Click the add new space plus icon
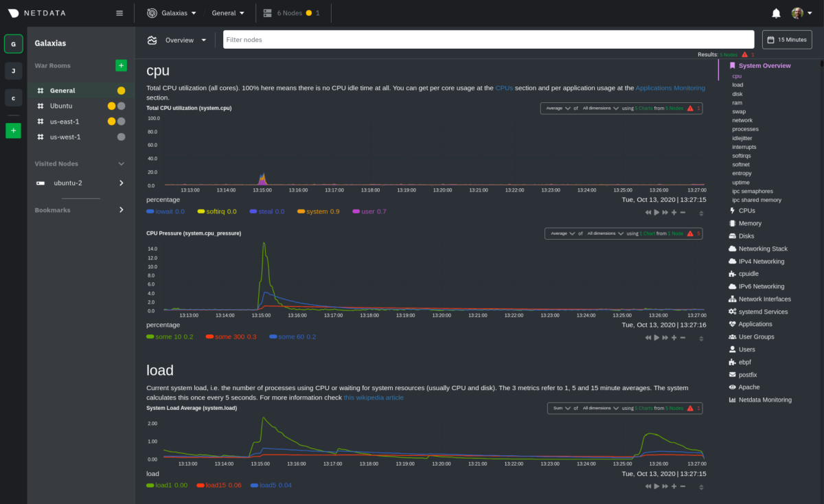The image size is (824, 504). coord(13,130)
